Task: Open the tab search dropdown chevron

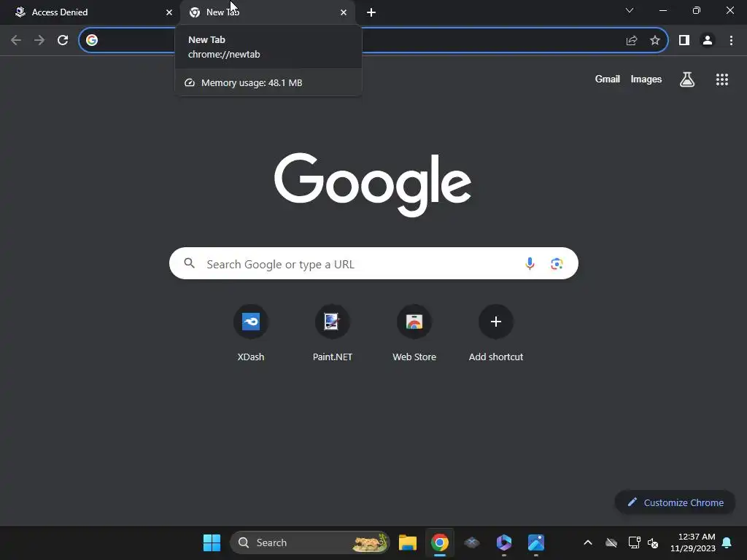Action: (630, 10)
